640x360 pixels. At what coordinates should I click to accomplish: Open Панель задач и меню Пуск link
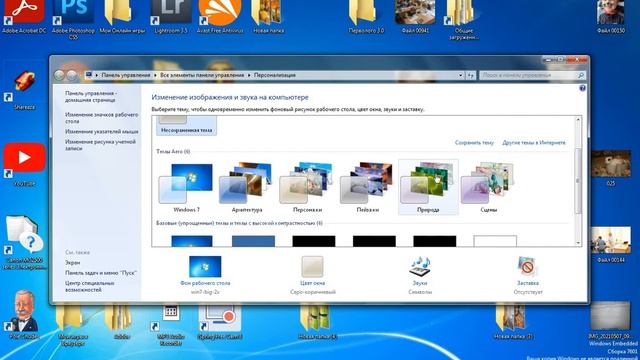pos(101,273)
